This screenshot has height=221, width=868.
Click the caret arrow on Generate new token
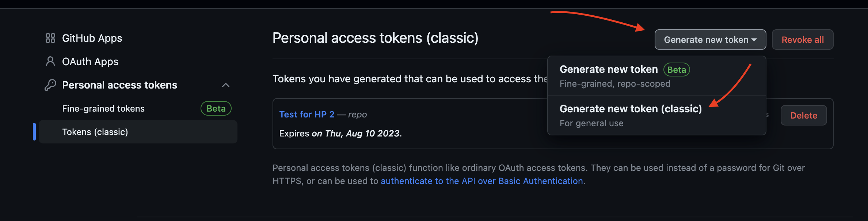(754, 40)
